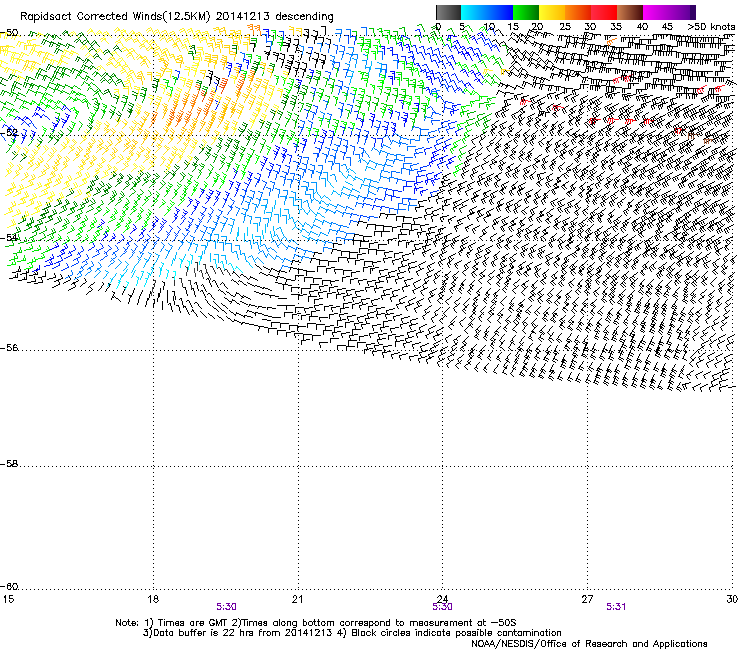
Task: Click the '35' tick label on legend
Action: click(x=616, y=26)
